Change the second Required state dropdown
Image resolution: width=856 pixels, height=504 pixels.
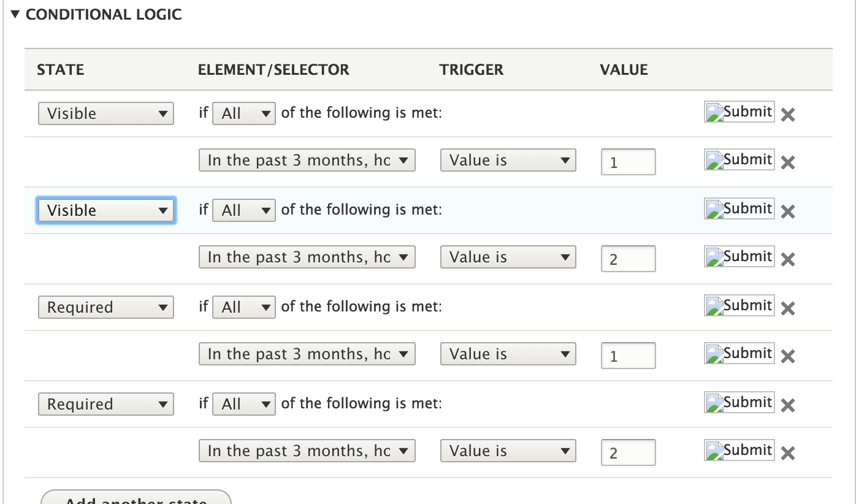click(x=105, y=404)
